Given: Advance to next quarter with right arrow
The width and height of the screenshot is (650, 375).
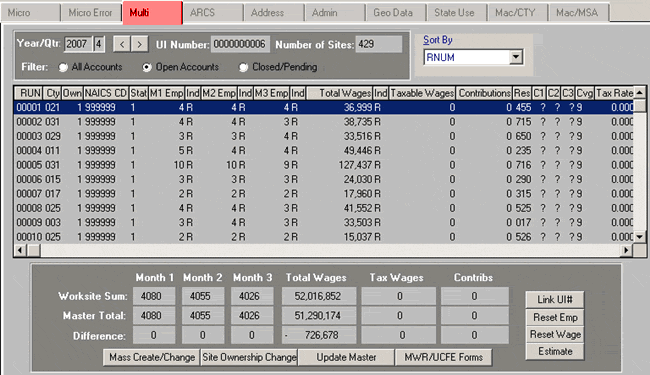Looking at the screenshot, I should coord(140,44).
